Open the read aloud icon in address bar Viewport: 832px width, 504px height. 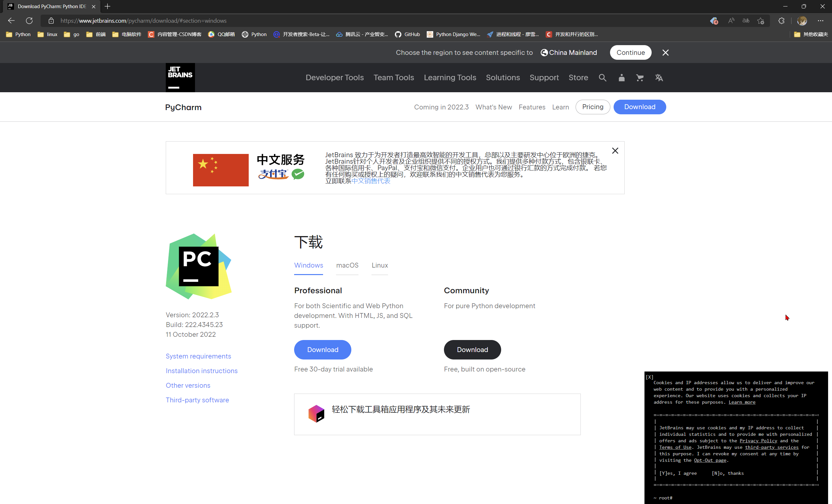[731, 20]
